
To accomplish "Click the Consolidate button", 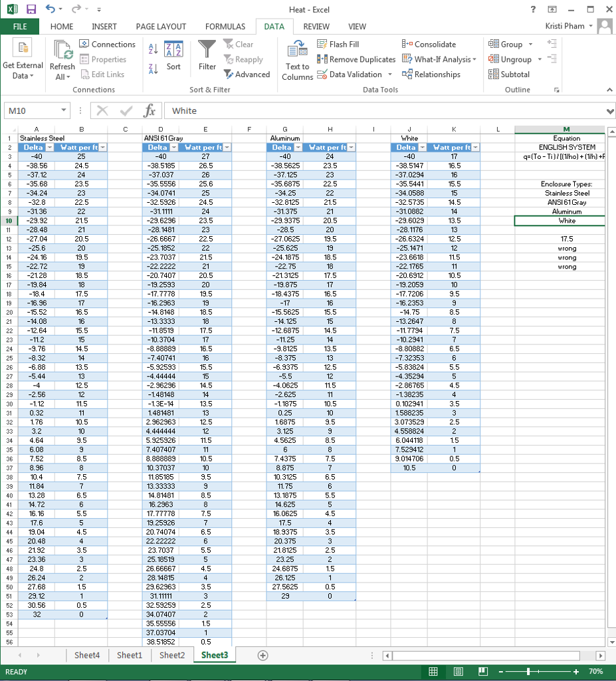I will 429,45.
